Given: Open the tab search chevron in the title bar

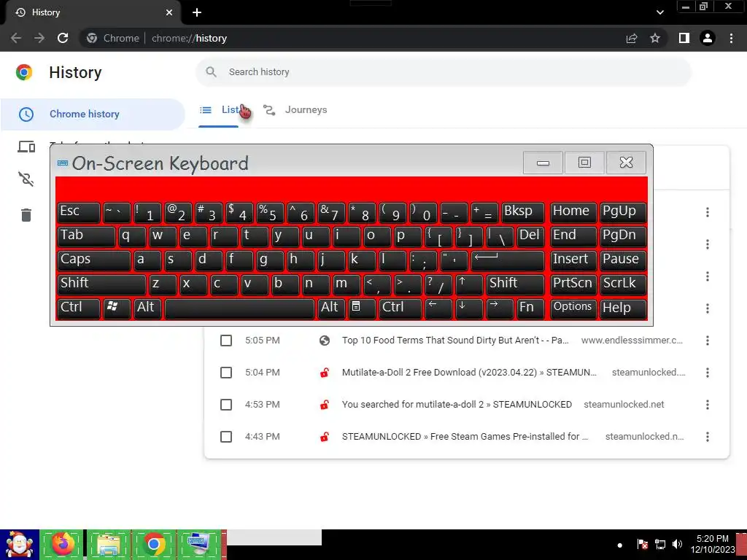Looking at the screenshot, I should (659, 12).
